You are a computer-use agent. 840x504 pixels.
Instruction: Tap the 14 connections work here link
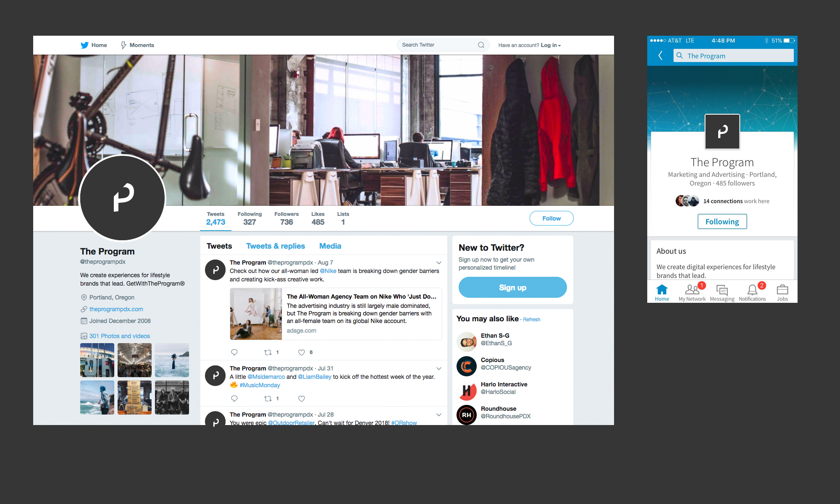[x=736, y=201]
